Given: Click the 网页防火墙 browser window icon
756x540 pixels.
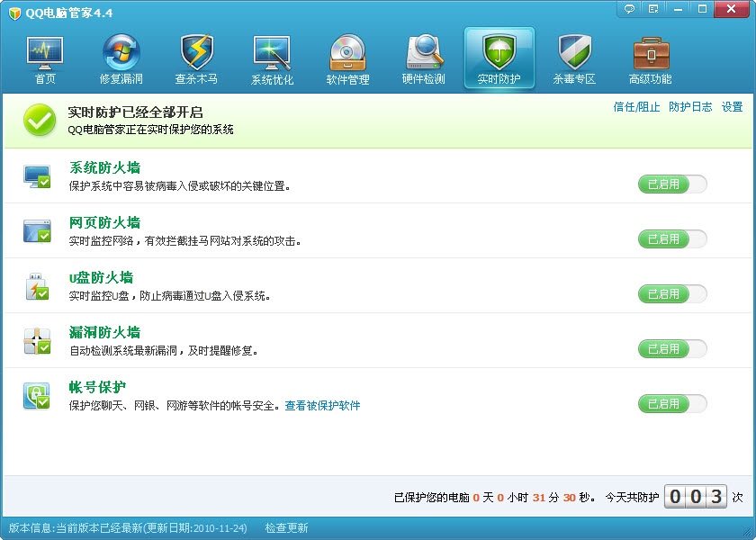Looking at the screenshot, I should pos(37,231).
